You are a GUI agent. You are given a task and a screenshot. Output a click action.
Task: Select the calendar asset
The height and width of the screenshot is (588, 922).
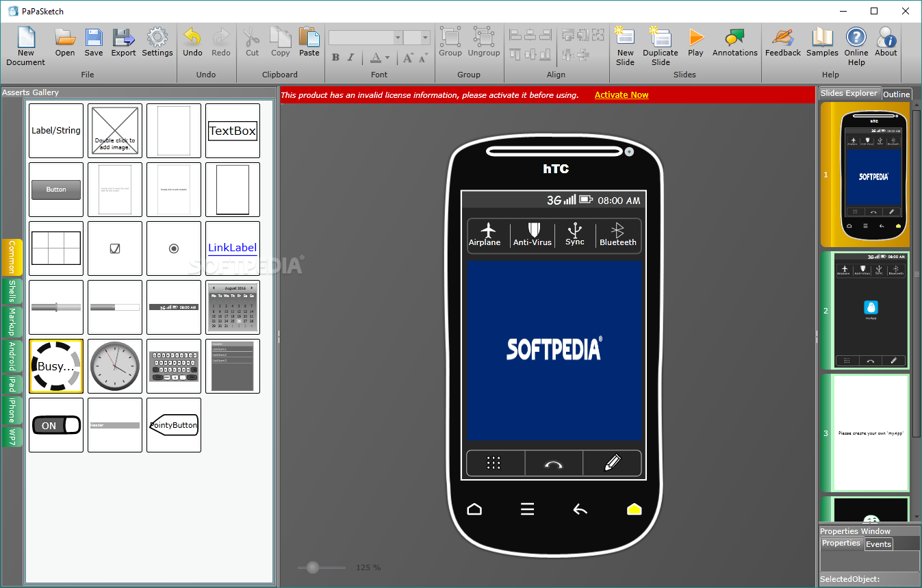pyautogui.click(x=233, y=307)
